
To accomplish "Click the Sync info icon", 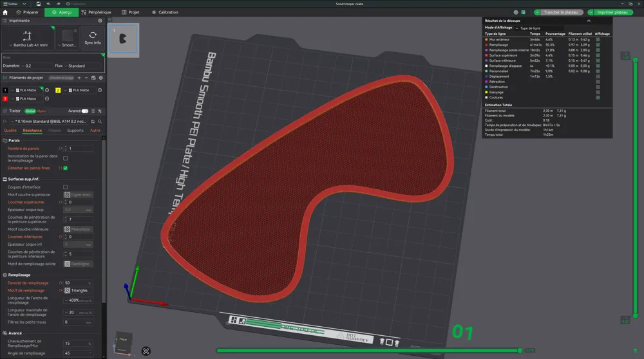I will pyautogui.click(x=92, y=38).
